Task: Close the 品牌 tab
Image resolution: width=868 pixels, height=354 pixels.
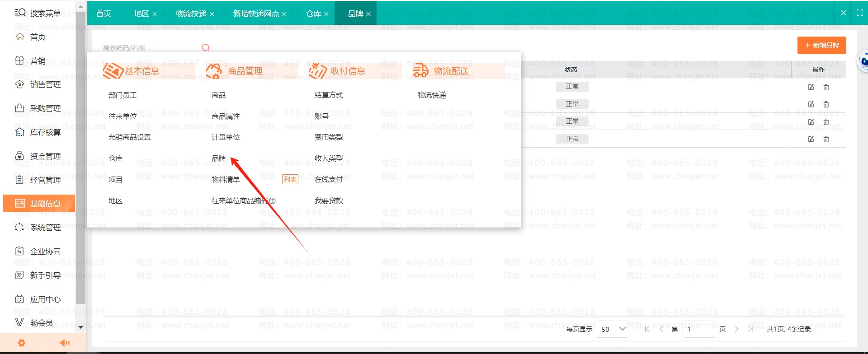Action: click(x=368, y=14)
